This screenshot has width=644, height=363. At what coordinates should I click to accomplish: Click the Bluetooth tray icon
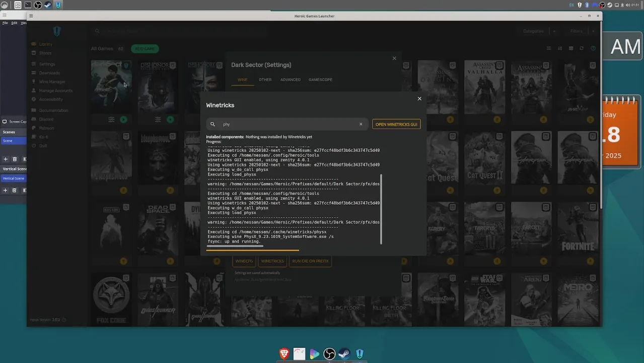pos(587,5)
